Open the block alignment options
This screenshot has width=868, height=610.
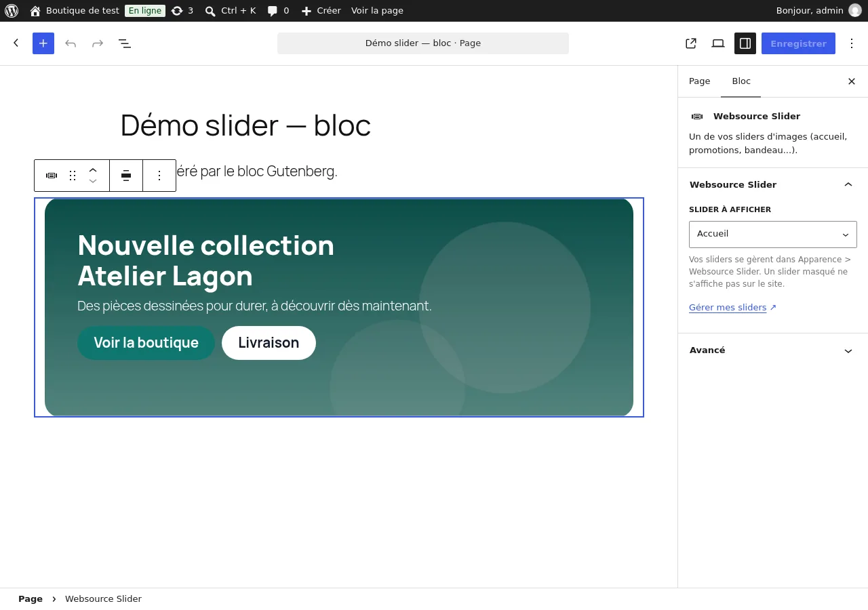(126, 176)
